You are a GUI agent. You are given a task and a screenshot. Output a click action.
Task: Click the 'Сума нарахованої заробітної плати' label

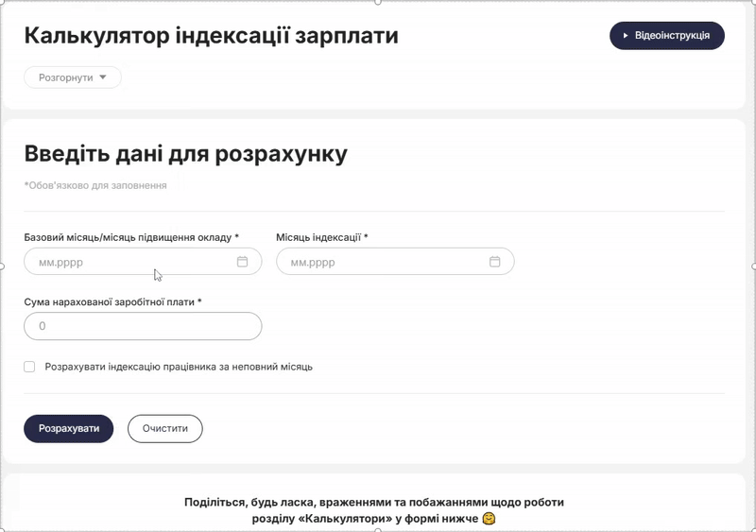pos(112,301)
